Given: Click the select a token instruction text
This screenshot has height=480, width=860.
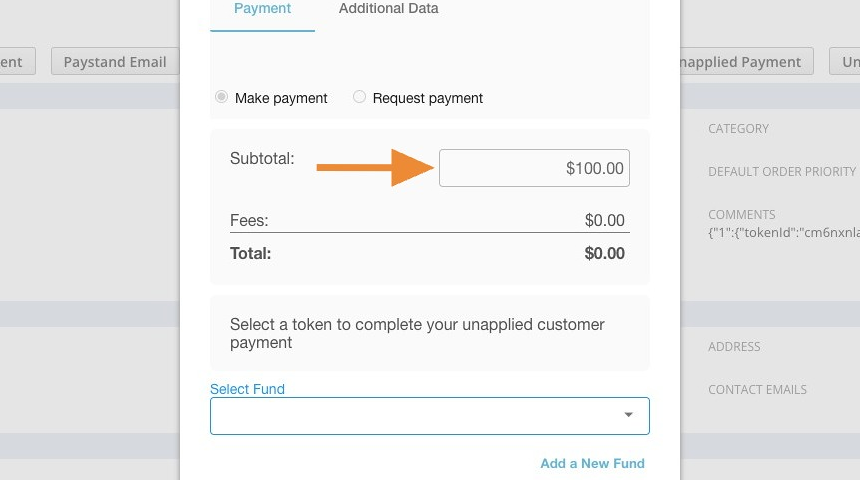Looking at the screenshot, I should tap(417, 333).
